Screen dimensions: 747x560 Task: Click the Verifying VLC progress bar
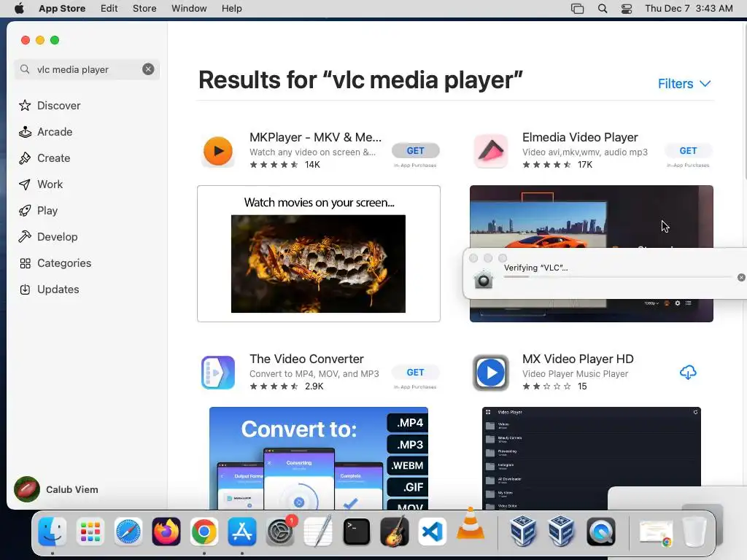617,276
